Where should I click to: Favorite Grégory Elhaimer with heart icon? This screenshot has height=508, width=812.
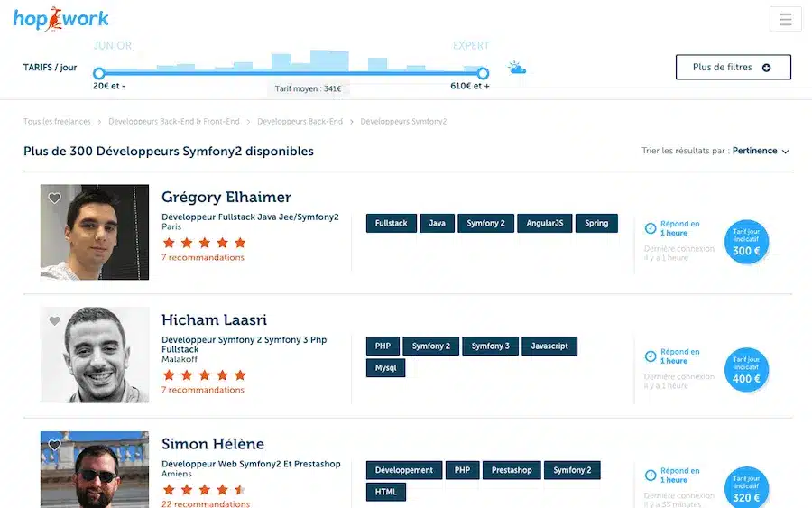tap(55, 199)
